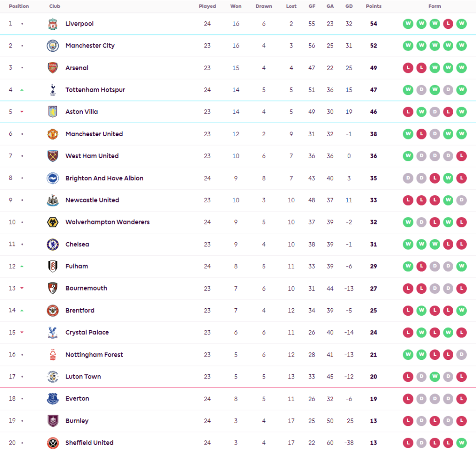Click the Arsenal crest icon

pyautogui.click(x=53, y=68)
